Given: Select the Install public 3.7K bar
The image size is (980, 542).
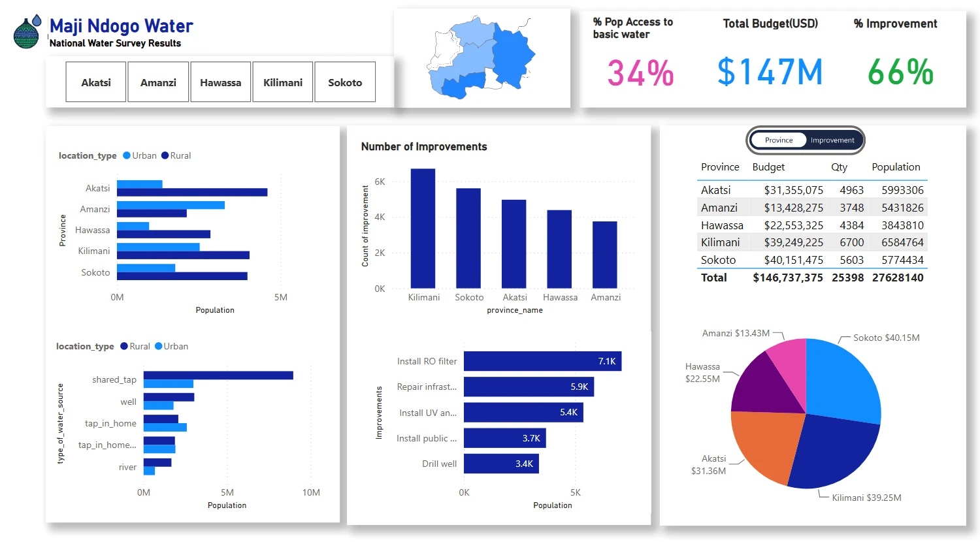Looking at the screenshot, I should pyautogui.click(x=504, y=438).
